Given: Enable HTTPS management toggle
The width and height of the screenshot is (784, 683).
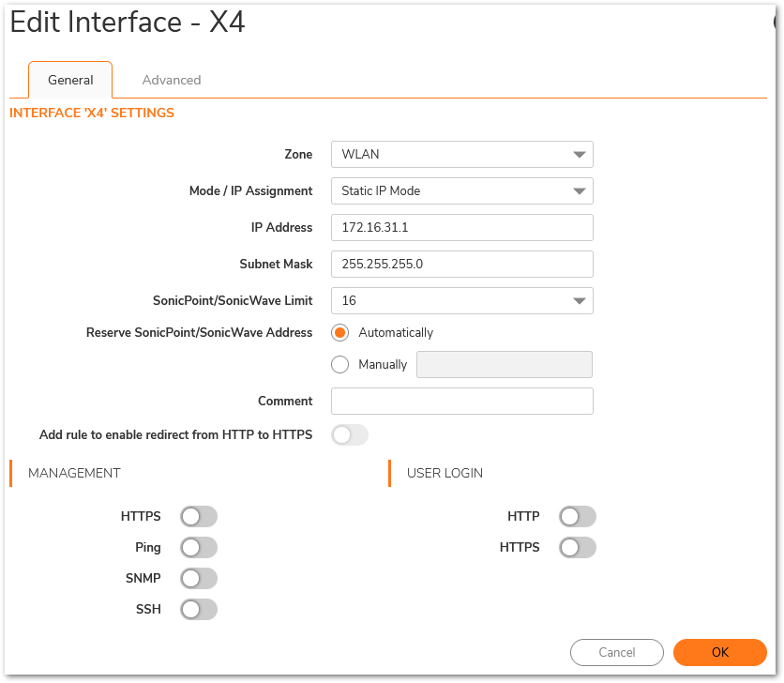Looking at the screenshot, I should coord(199,517).
